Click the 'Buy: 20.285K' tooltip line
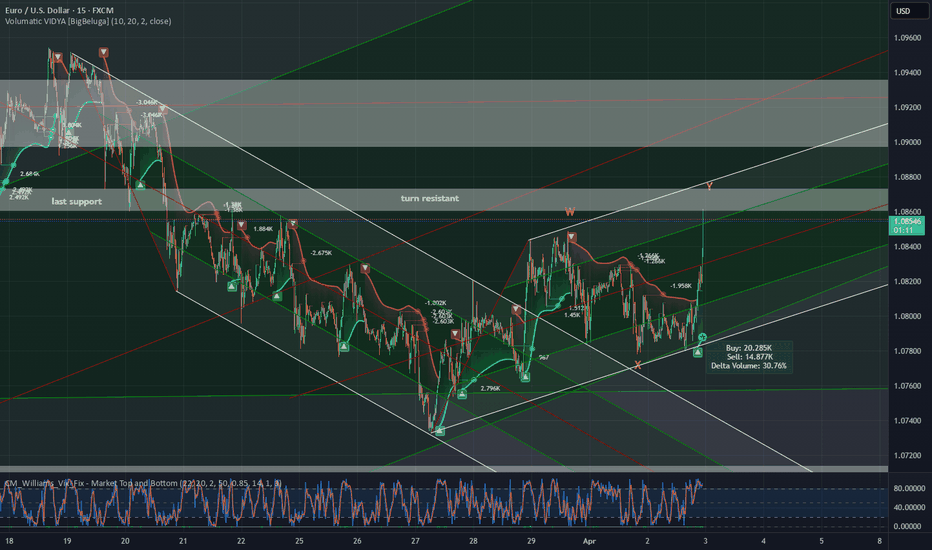 pyautogui.click(x=749, y=348)
